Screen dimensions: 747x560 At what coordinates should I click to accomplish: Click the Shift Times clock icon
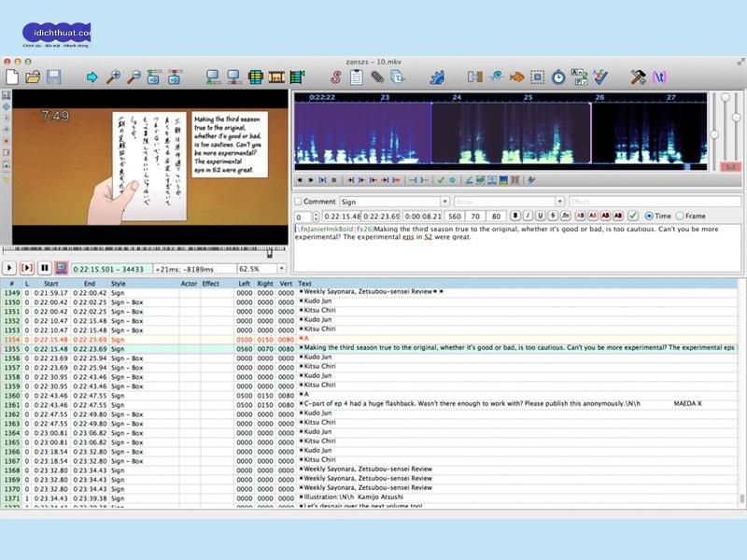[557, 77]
